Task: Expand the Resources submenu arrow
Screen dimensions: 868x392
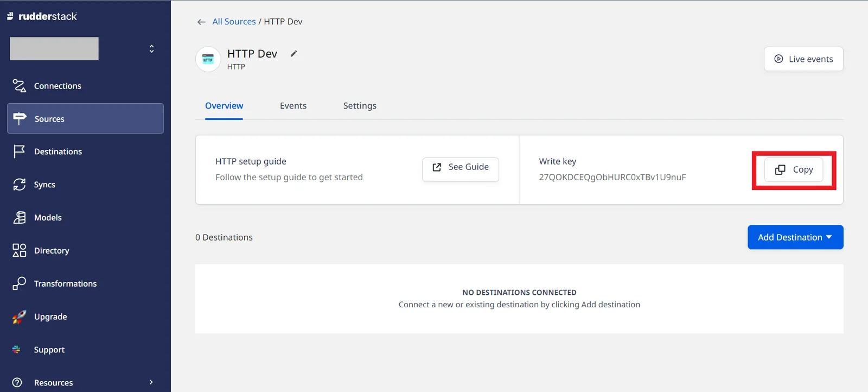Action: (x=151, y=382)
